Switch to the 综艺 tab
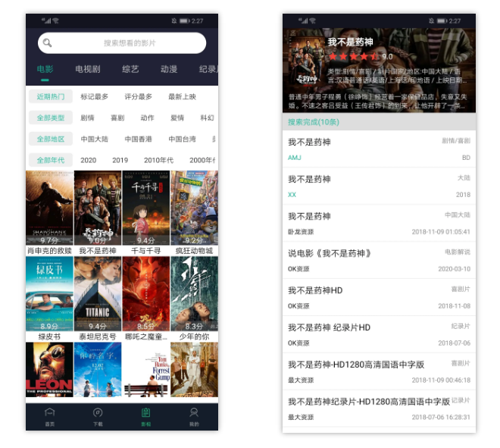 coord(130,69)
